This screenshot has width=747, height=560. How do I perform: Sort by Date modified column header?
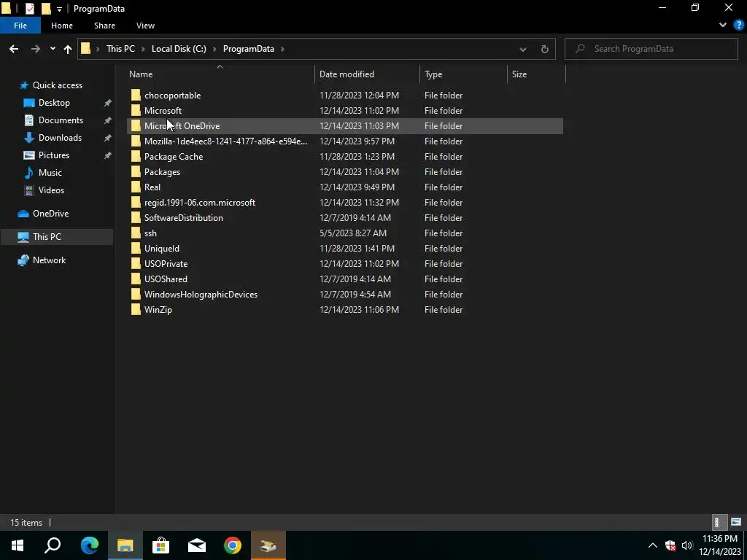(x=368, y=74)
